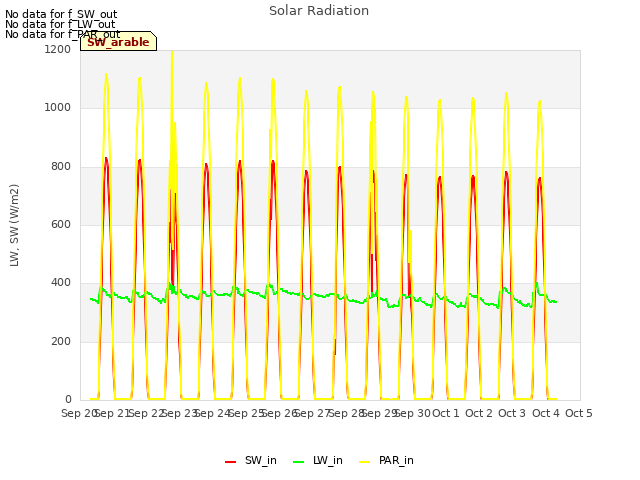Click the Oct 4 x-axis label

pos(546,413)
